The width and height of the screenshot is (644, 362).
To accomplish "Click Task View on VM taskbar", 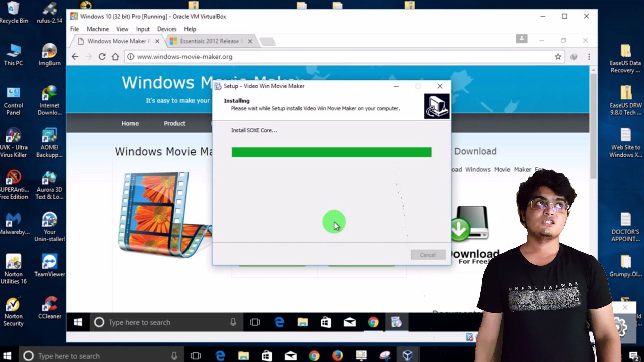I will (255, 322).
